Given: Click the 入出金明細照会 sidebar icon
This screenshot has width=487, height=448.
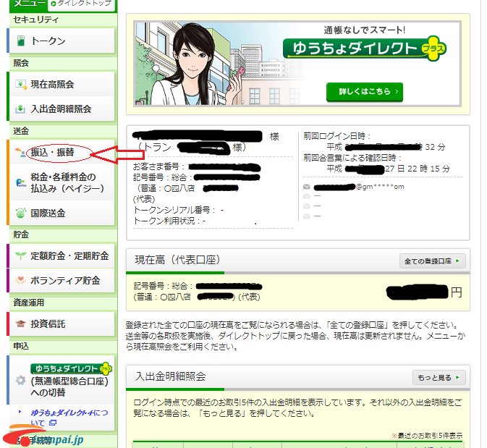Looking at the screenshot, I should tap(20, 109).
